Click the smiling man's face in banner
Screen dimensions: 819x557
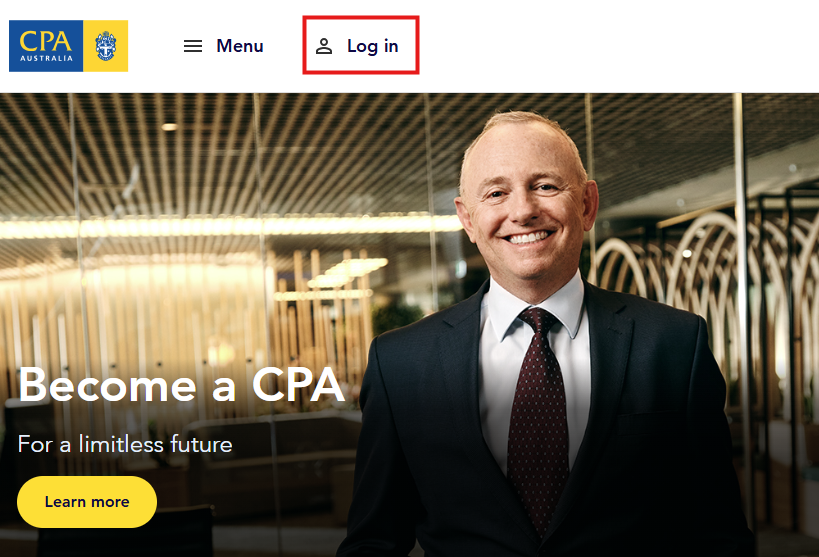526,206
